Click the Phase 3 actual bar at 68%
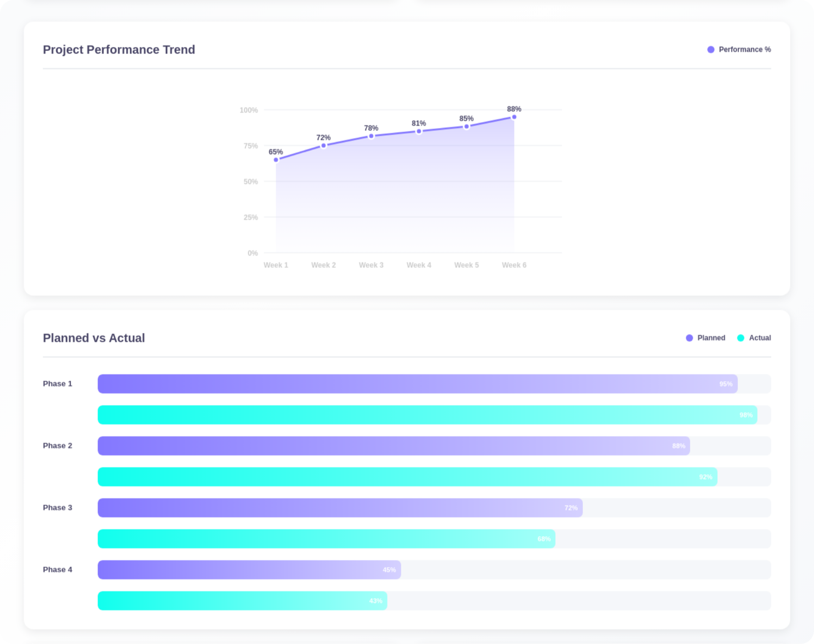This screenshot has height=644, width=814. [x=326, y=539]
